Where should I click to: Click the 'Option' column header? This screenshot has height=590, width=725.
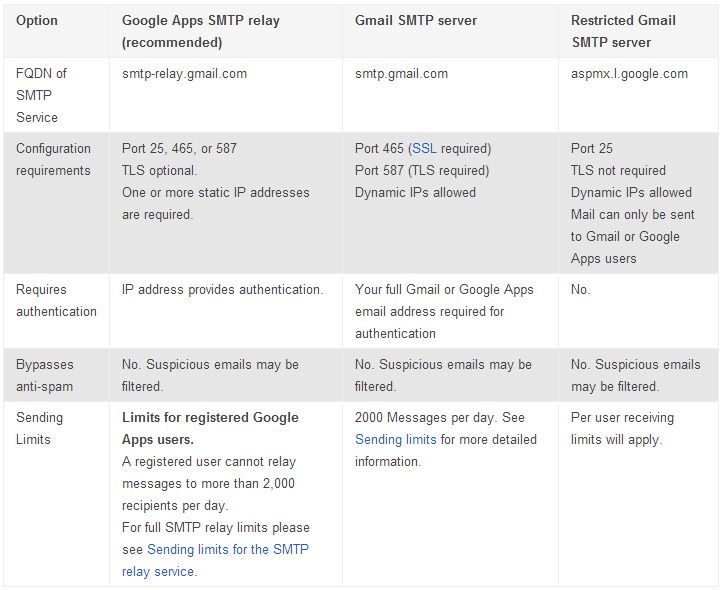37,20
